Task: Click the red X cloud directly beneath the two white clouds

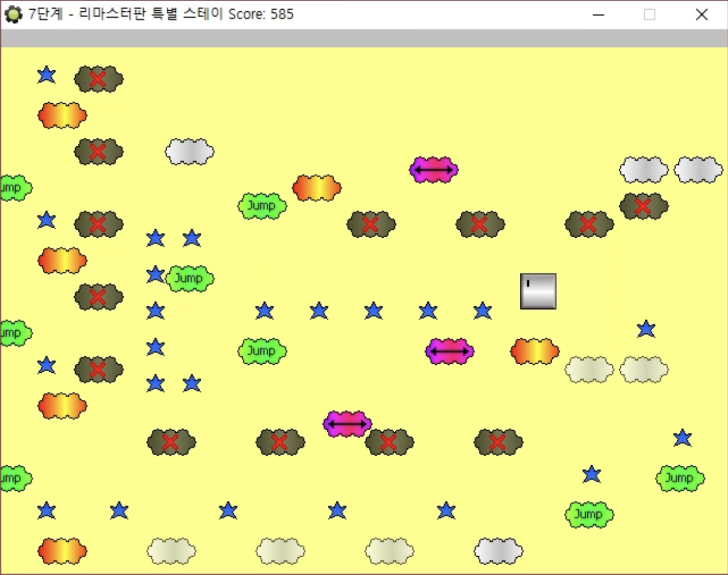Action: (x=644, y=206)
